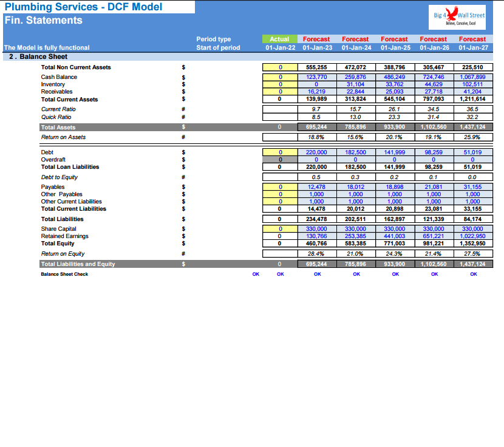Select the Fin. Statements heading
504x447 pixels.
(x=43, y=20)
